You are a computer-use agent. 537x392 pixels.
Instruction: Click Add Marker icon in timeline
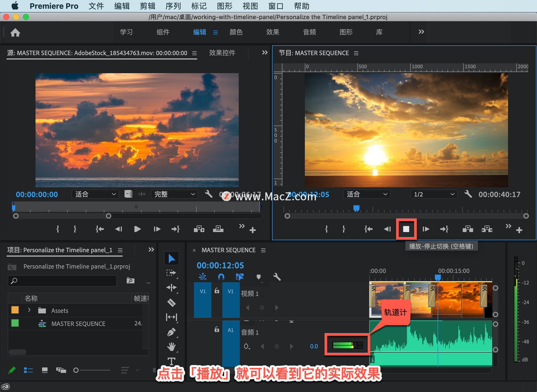(x=258, y=277)
